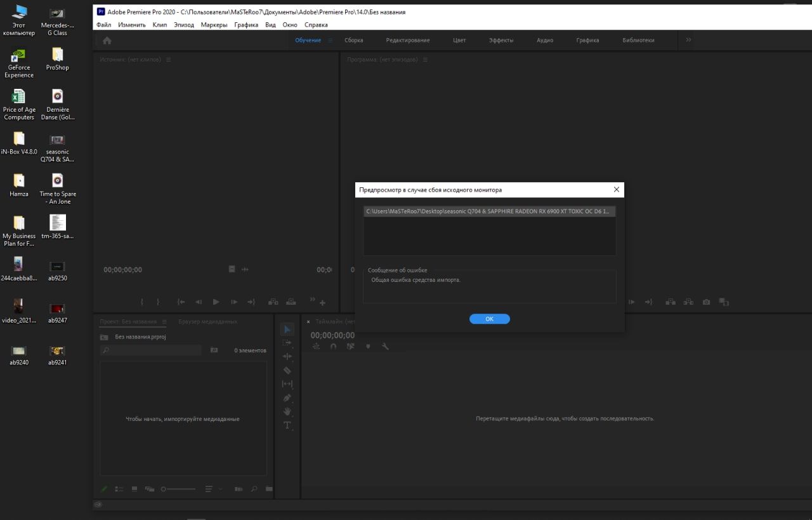Select the Type (T) tool
The image size is (812, 520).
click(x=287, y=425)
